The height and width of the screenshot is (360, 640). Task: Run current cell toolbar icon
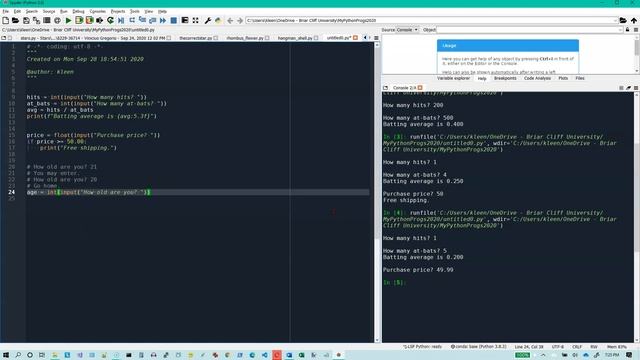click(79, 20)
